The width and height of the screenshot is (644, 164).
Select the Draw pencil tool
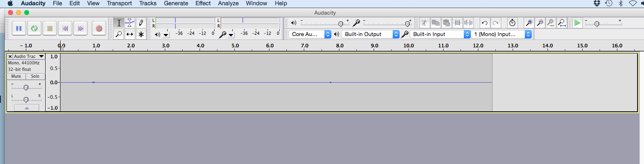click(x=141, y=23)
